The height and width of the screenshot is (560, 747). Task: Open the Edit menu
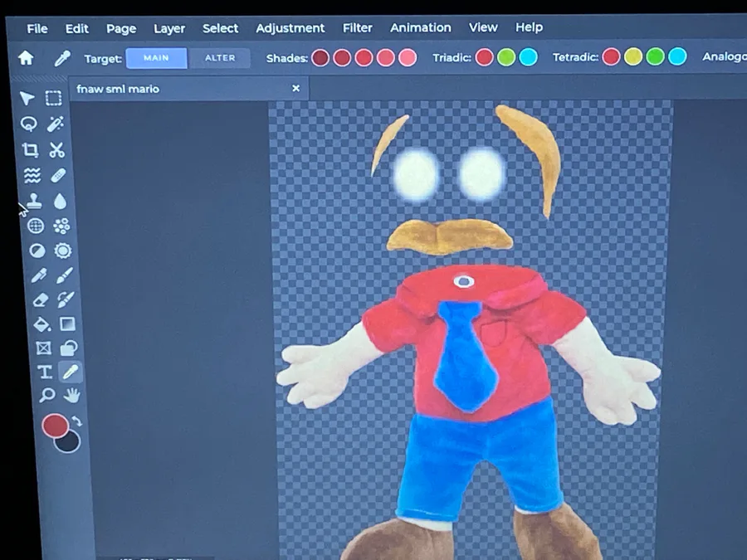pos(77,29)
